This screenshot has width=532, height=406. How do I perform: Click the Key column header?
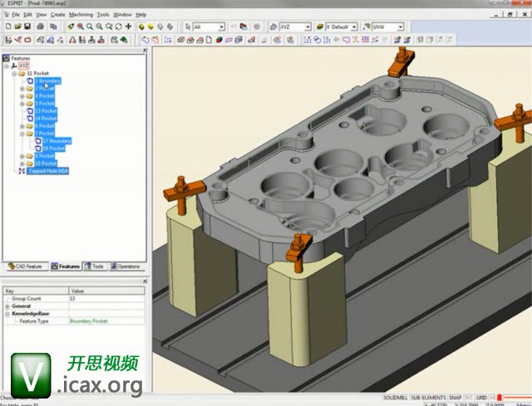pos(36,291)
